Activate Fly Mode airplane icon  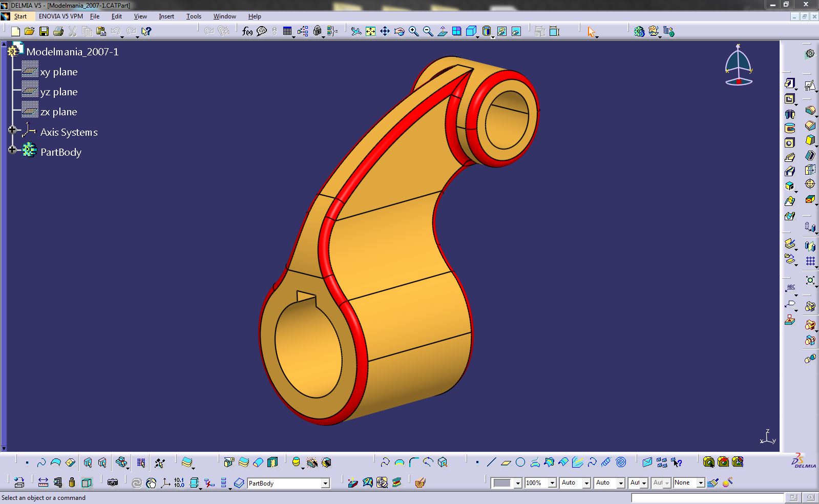pos(356,32)
